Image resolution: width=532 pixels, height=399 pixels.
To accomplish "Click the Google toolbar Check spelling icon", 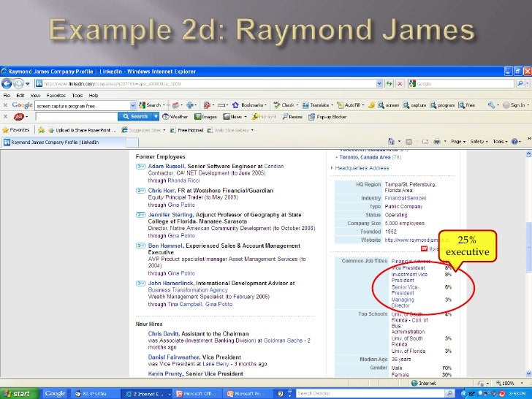I will coord(277,105).
